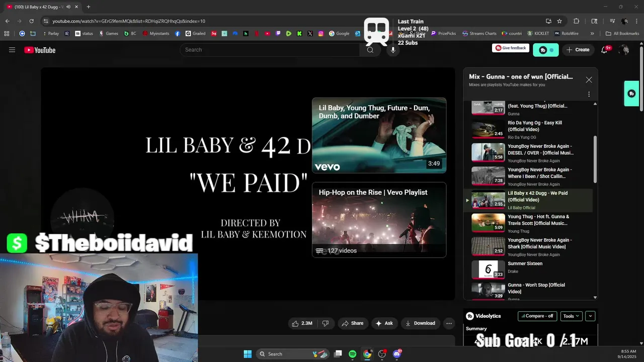Open the PrizePicks bookmark
Screen dimensions: 644x362
coord(443,34)
